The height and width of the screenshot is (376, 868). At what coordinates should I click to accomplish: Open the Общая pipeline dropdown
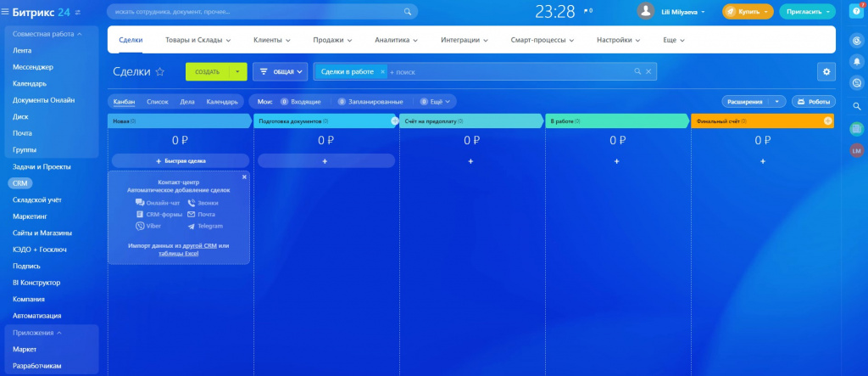tap(280, 71)
